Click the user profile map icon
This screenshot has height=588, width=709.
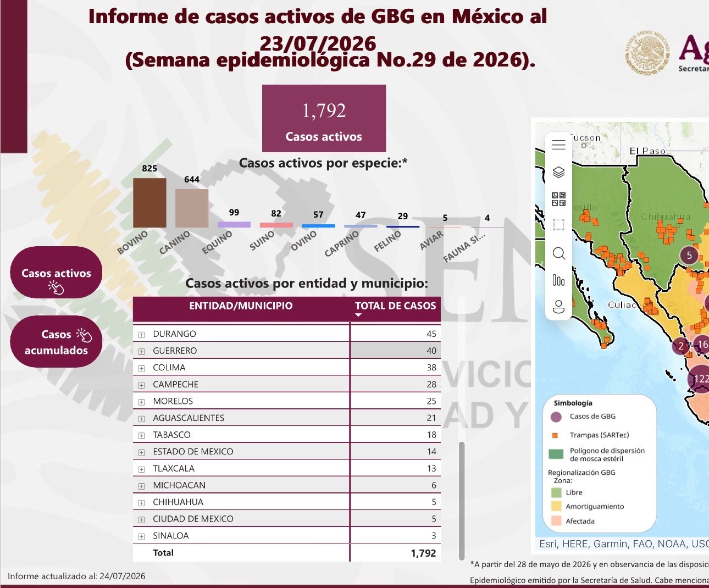click(558, 307)
